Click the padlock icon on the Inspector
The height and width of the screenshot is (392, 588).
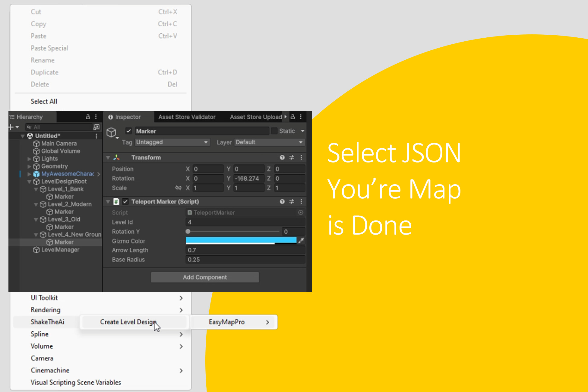pos(292,117)
